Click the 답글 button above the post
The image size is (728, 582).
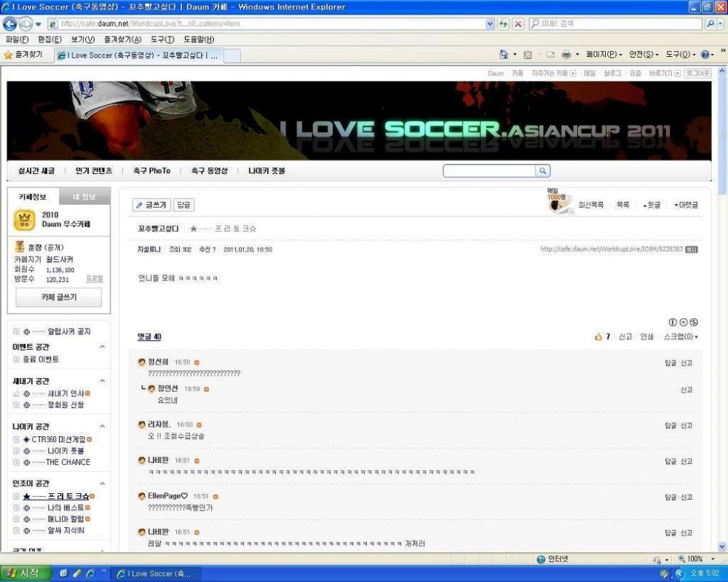184,205
